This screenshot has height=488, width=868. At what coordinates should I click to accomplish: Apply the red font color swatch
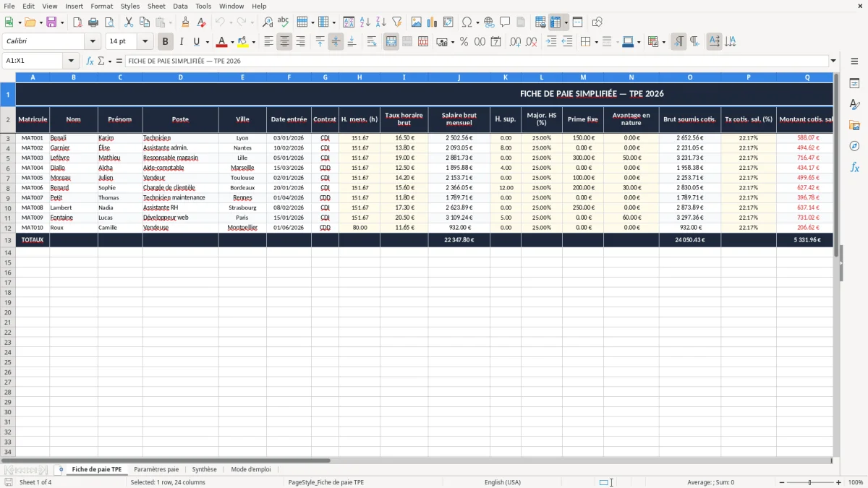tap(222, 42)
